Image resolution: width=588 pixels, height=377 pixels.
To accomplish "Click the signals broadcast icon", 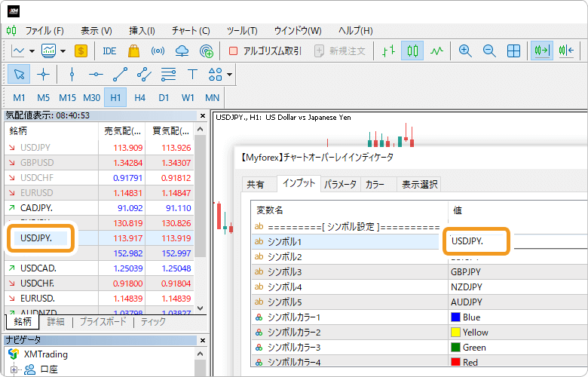I will (x=158, y=51).
